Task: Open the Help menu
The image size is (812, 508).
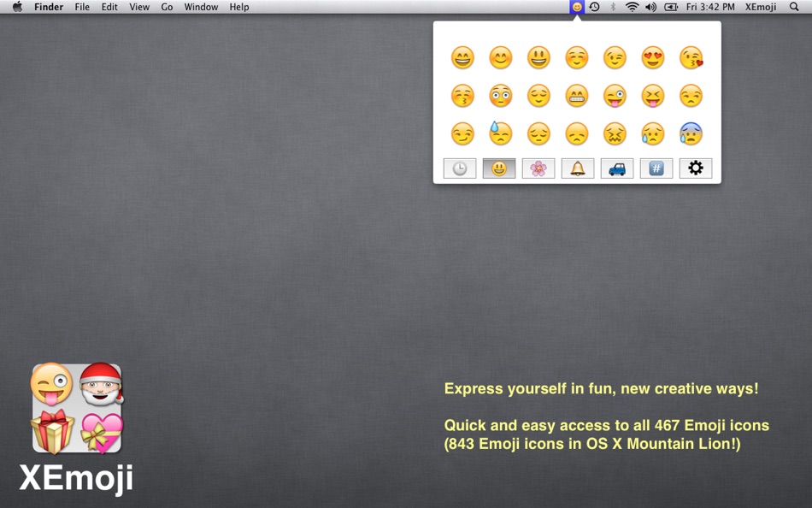Action: [239, 7]
